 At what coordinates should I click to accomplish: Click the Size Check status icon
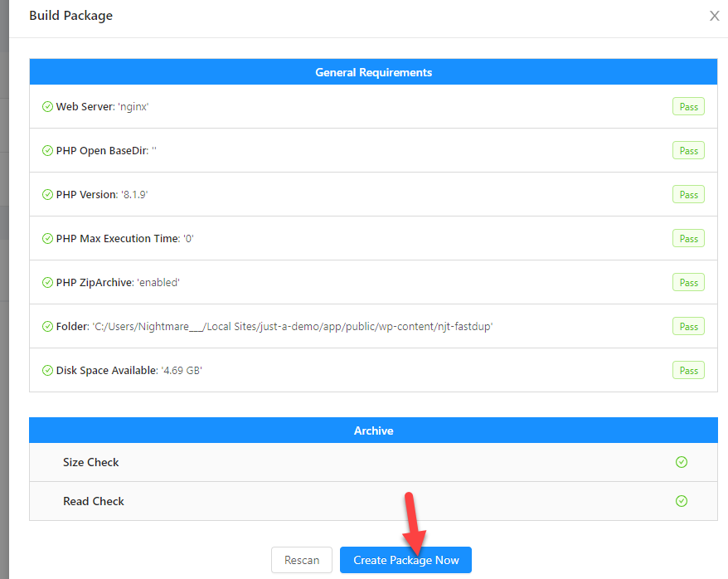click(681, 462)
